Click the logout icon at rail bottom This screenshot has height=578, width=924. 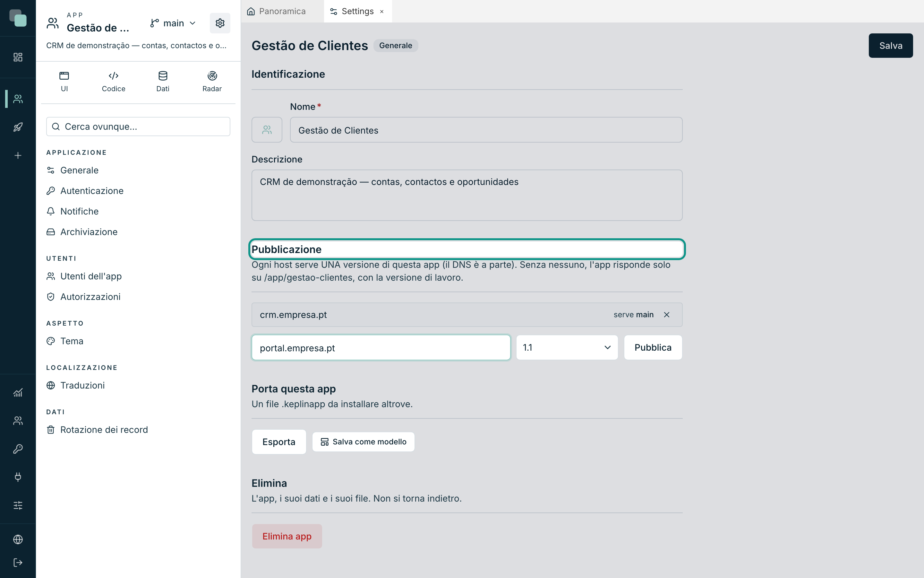18,563
